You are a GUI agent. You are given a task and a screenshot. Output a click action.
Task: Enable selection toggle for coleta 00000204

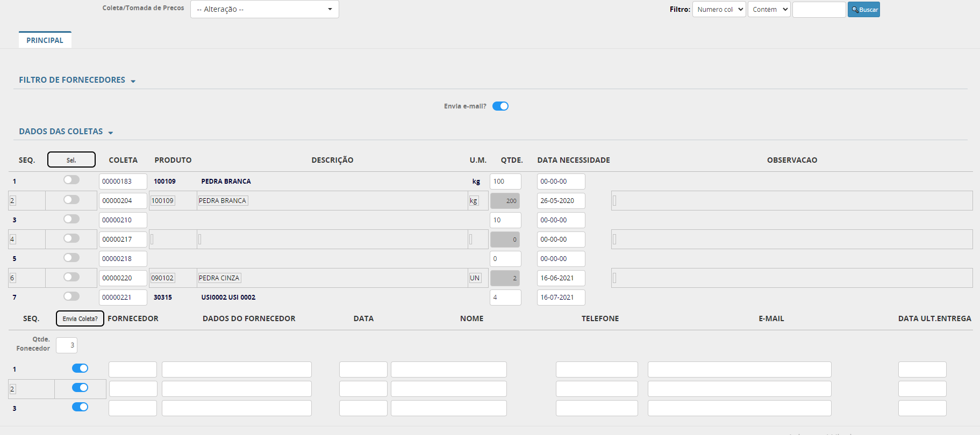coord(71,200)
